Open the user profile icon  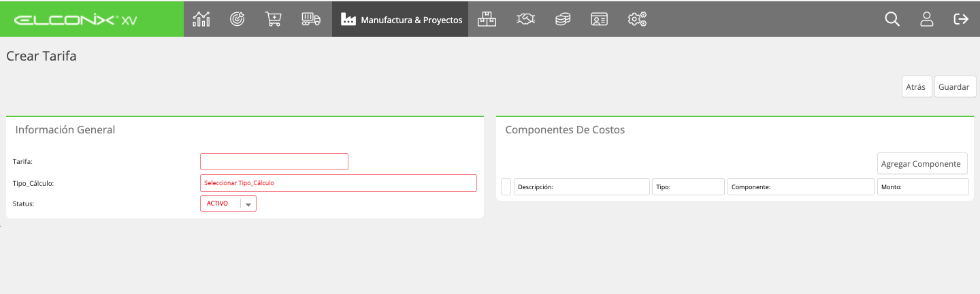click(926, 19)
